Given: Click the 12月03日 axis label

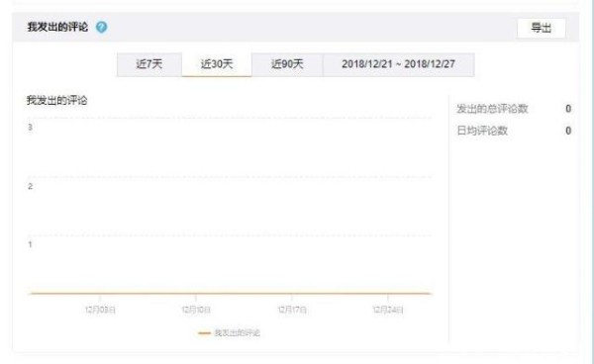Looking at the screenshot, I should pos(100,310).
